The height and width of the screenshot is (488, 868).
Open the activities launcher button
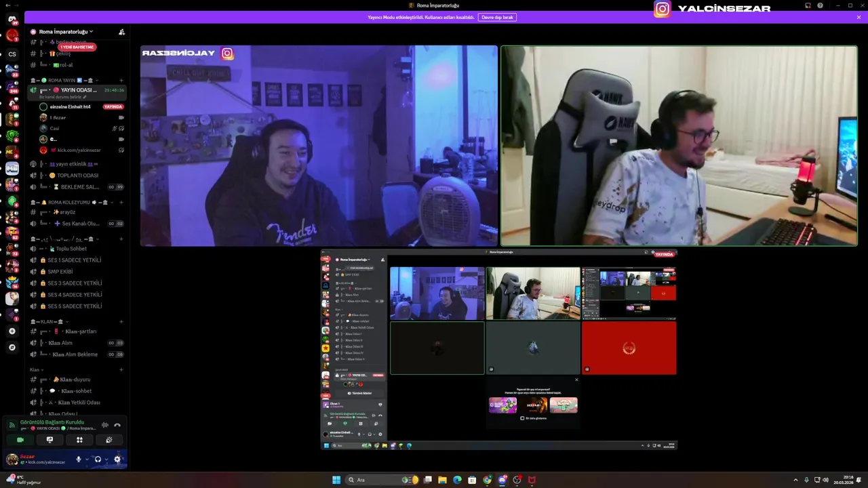[79, 440]
